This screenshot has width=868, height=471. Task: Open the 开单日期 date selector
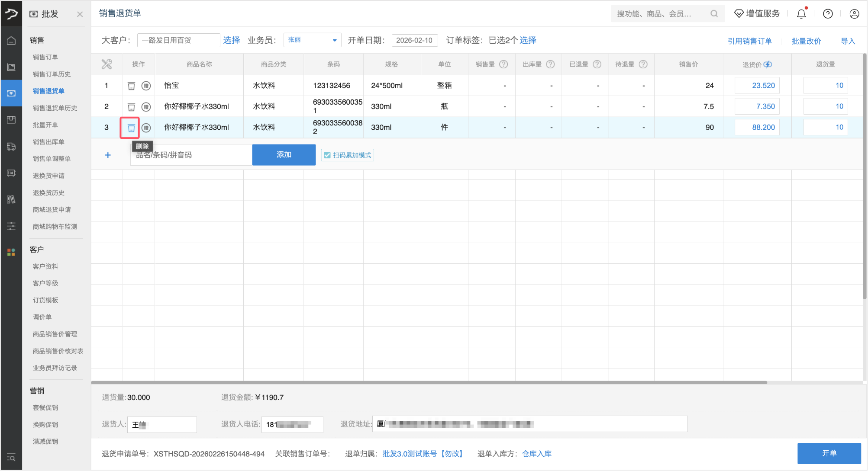click(414, 40)
